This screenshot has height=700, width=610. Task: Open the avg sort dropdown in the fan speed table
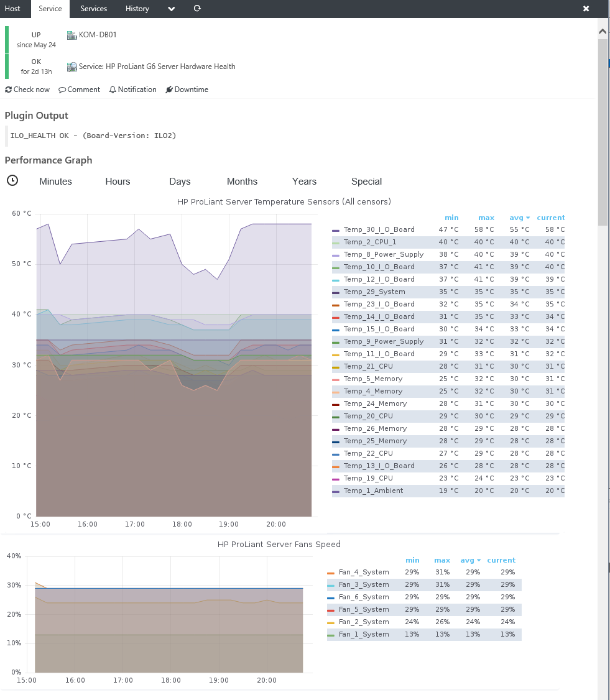click(x=480, y=560)
